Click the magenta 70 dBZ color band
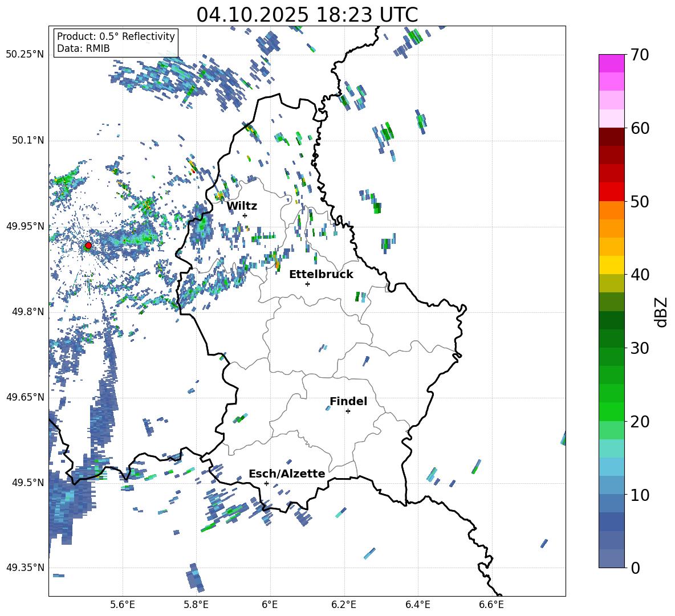 pos(611,63)
